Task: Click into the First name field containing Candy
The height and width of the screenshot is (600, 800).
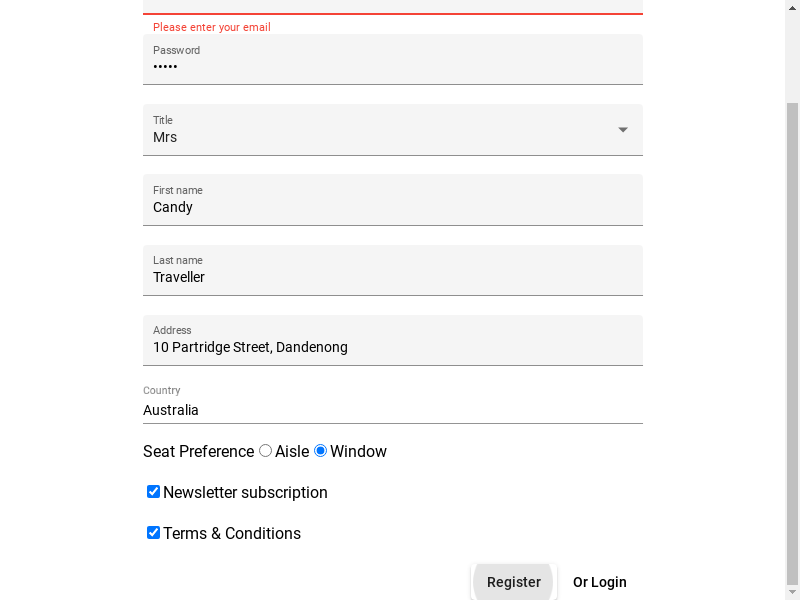Action: click(392, 200)
